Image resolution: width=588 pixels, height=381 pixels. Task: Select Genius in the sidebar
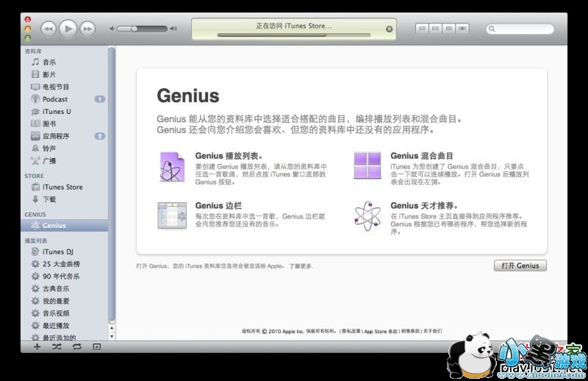[x=64, y=226]
